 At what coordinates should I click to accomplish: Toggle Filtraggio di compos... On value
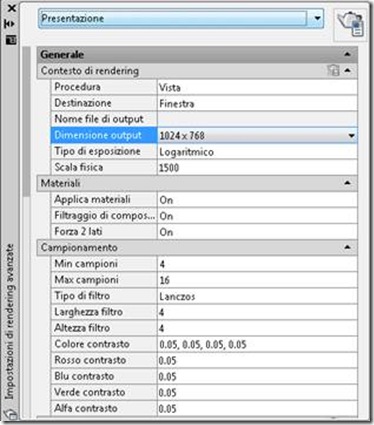click(257, 216)
